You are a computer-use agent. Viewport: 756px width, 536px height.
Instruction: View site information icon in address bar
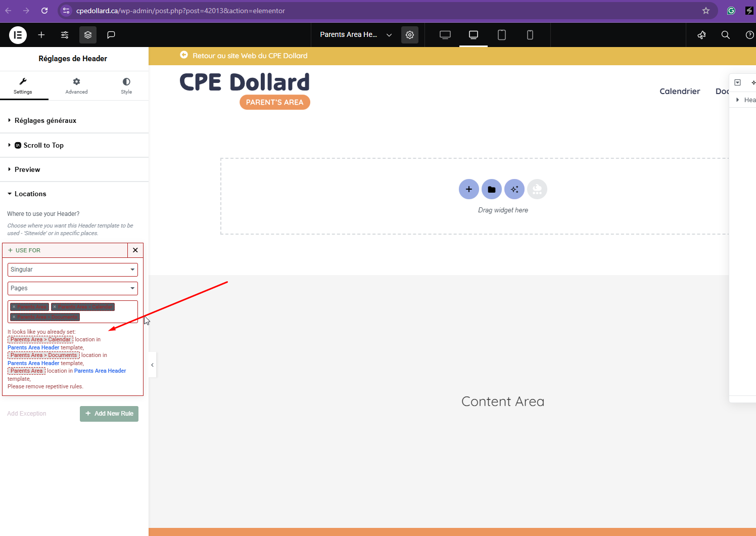66,11
